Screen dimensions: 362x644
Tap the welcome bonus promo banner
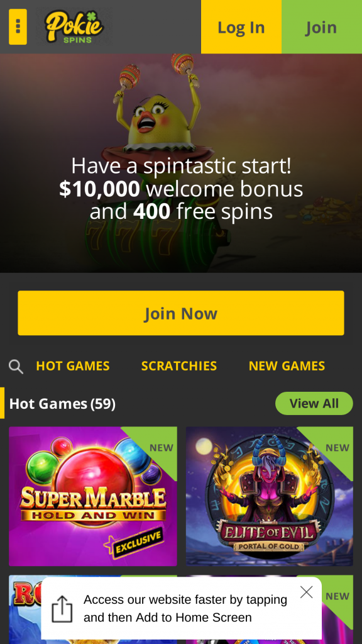(x=181, y=163)
